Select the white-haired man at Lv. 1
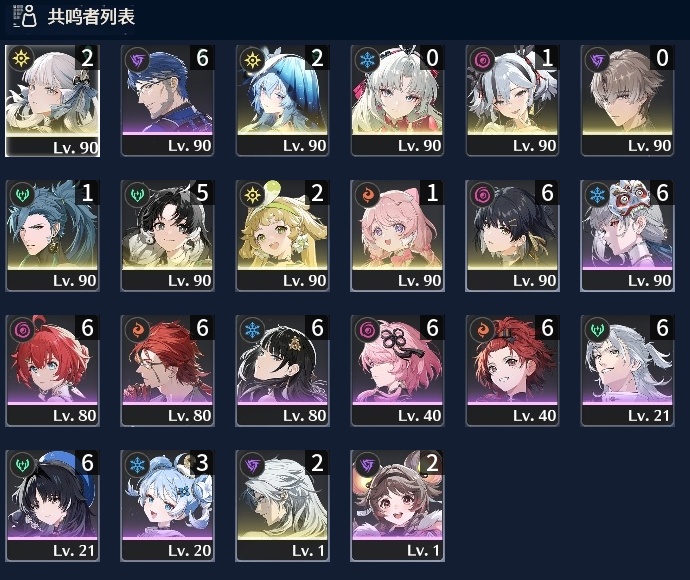The image size is (690, 580). coord(282,506)
